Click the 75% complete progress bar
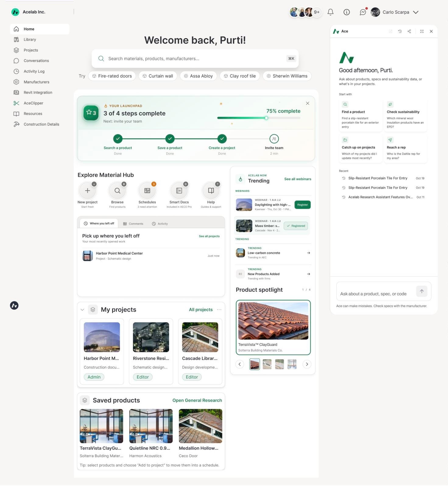Viewport: 448px width, 486px height. (x=259, y=118)
